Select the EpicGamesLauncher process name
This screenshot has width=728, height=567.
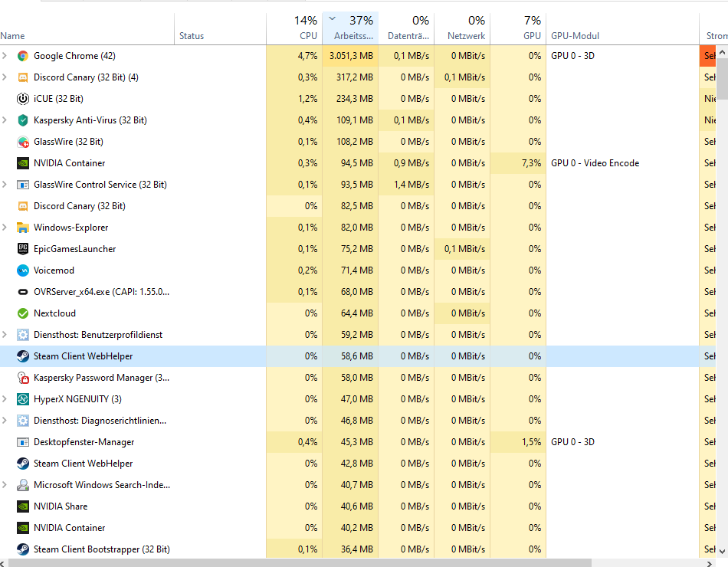(x=75, y=249)
